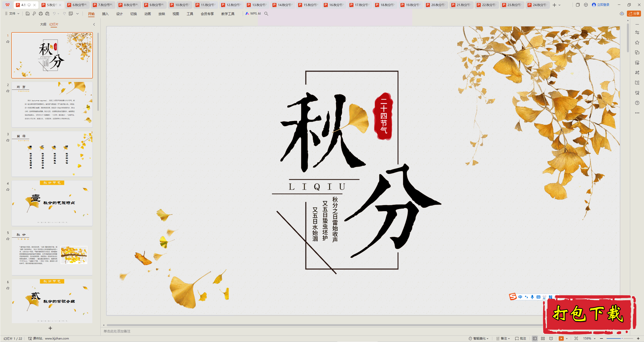Open the 文件 file menu dropdown

coord(12,14)
